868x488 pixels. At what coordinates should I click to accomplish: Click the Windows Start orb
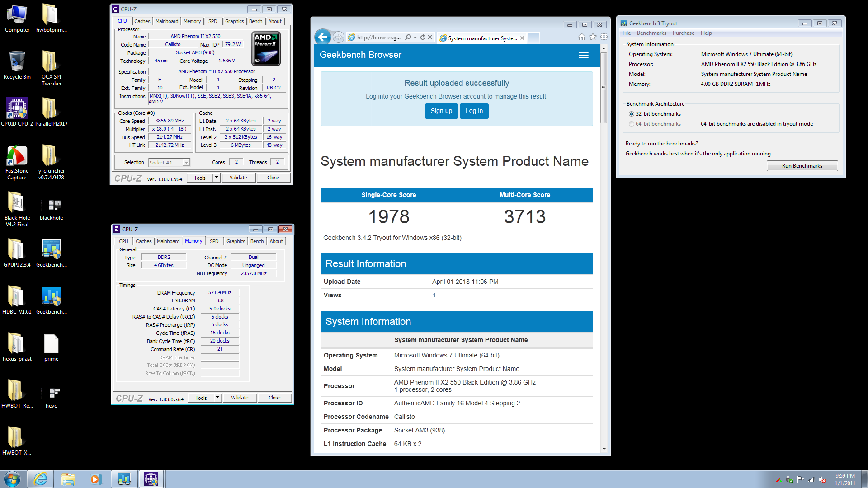pos(12,479)
